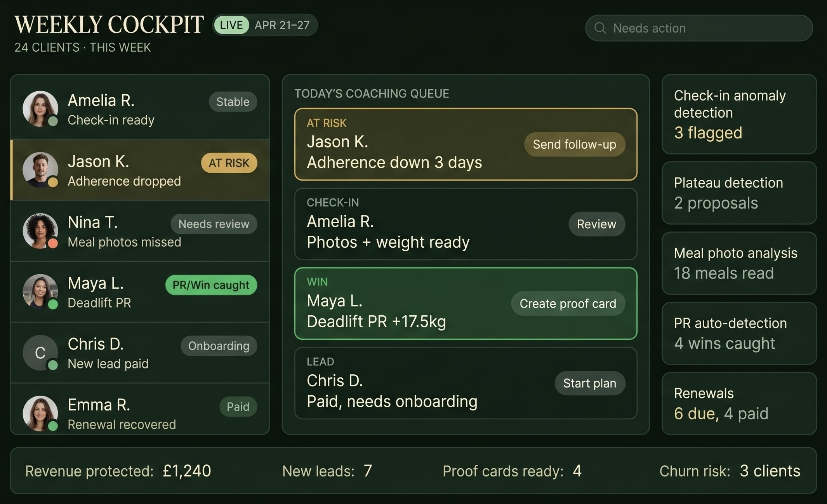Open the Check-in anomaly detection panel
The image size is (827, 504).
[738, 115]
